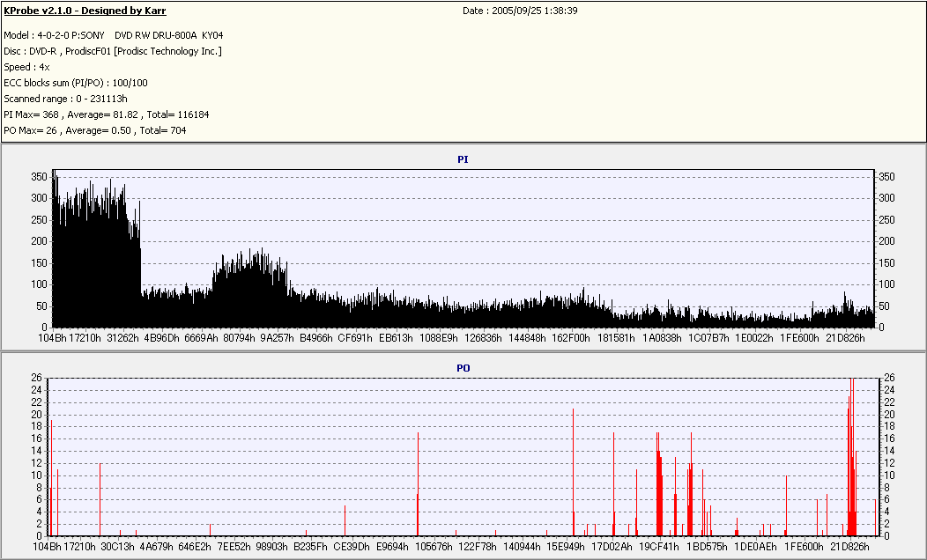
Task: Select '1DE0AEh' on the PO axis
Action: [755, 547]
